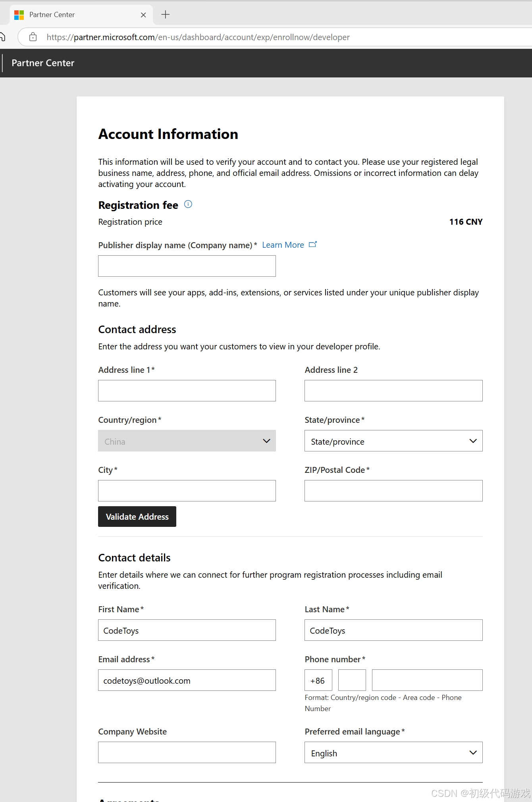Open the Preferred email language dropdown
This screenshot has height=802, width=532.
(x=393, y=752)
